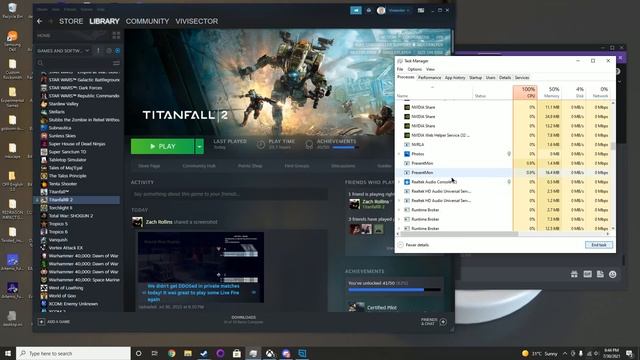Open Chrome from the taskbar
This screenshot has height=360, width=640.
click(171, 353)
